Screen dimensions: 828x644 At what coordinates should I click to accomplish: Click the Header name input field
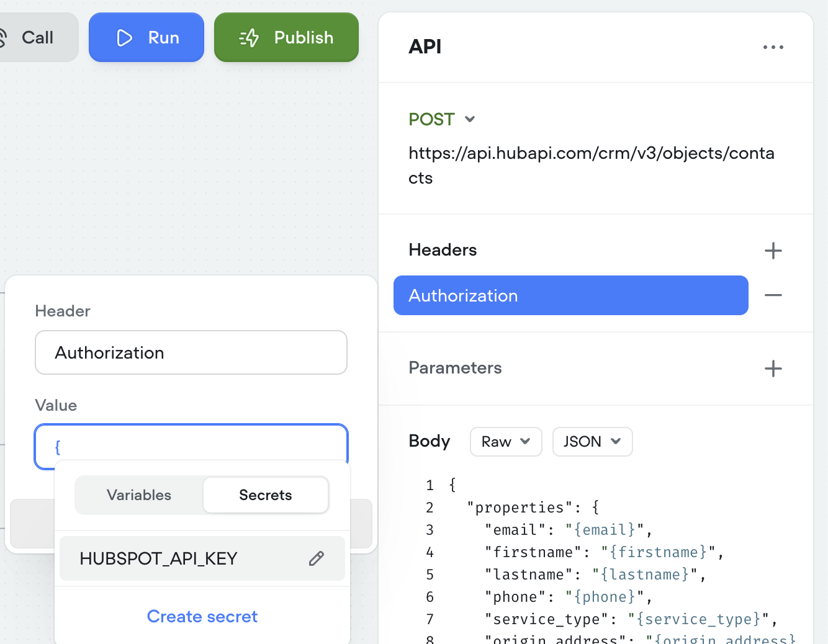coord(191,352)
